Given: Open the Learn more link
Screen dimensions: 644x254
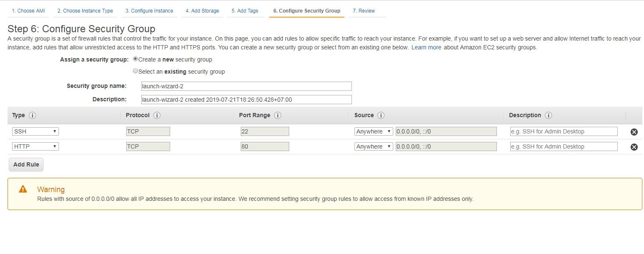Looking at the screenshot, I should pyautogui.click(x=426, y=47).
